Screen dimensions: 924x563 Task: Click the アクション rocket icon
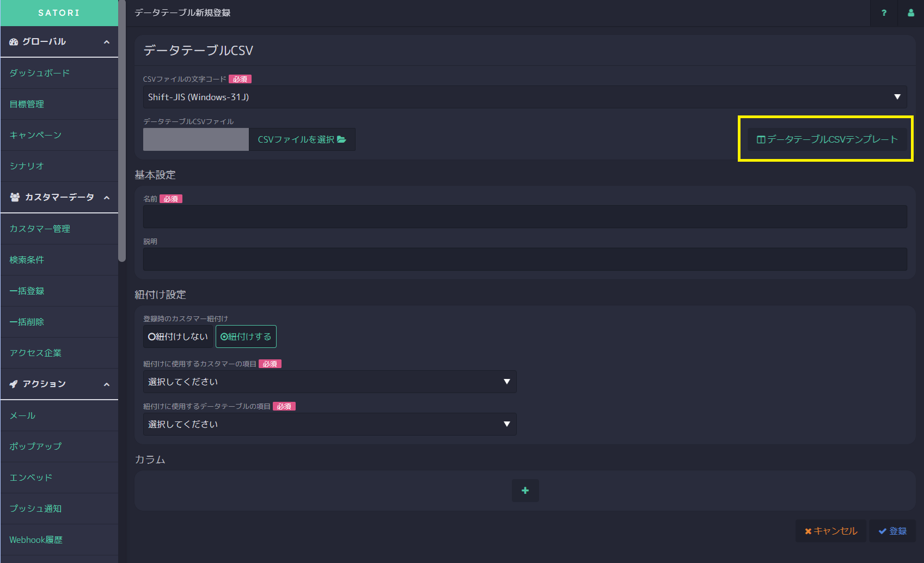tap(14, 384)
